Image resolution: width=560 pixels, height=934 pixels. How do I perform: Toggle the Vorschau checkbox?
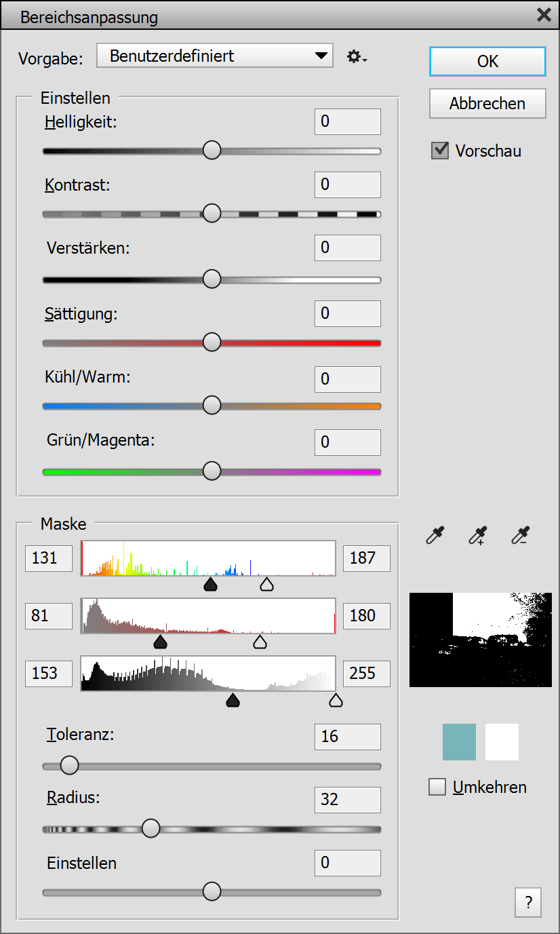click(x=440, y=151)
